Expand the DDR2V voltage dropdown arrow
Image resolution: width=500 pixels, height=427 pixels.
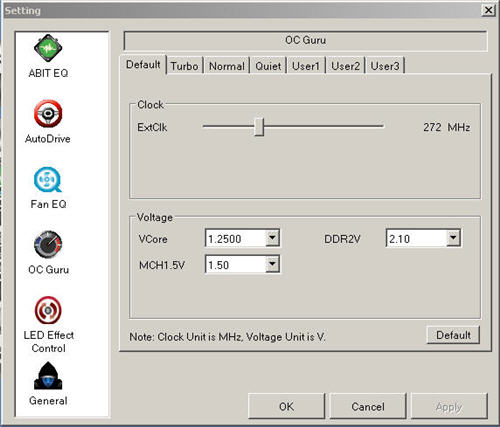(x=453, y=238)
